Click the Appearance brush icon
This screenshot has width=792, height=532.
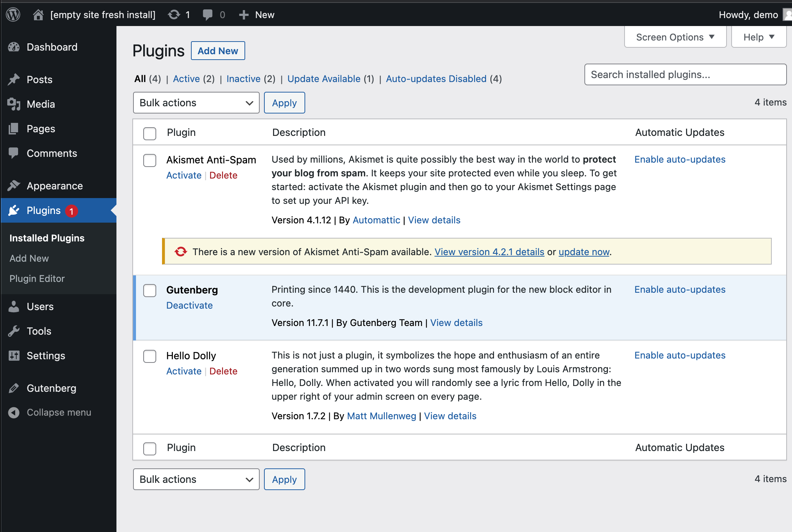click(x=14, y=185)
